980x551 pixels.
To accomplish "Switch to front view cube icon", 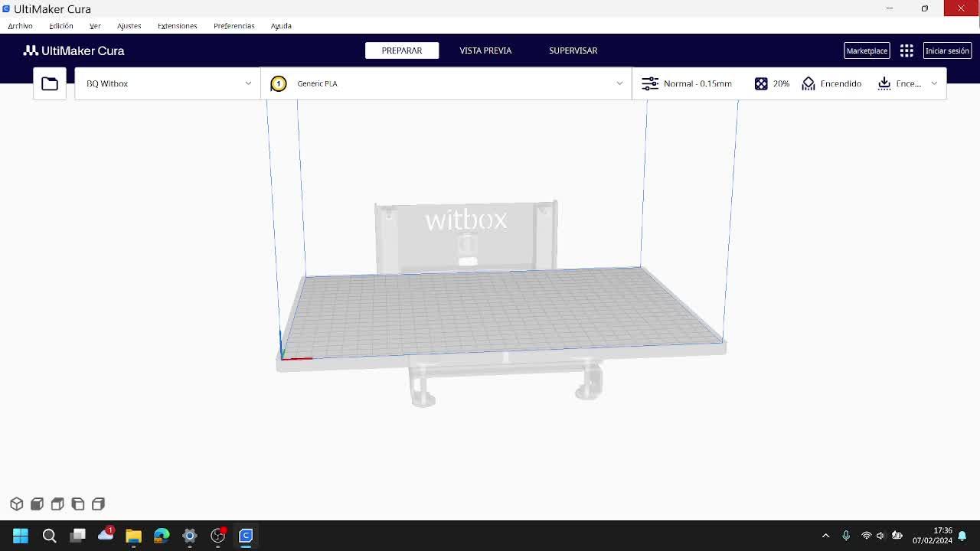I will pos(37,504).
